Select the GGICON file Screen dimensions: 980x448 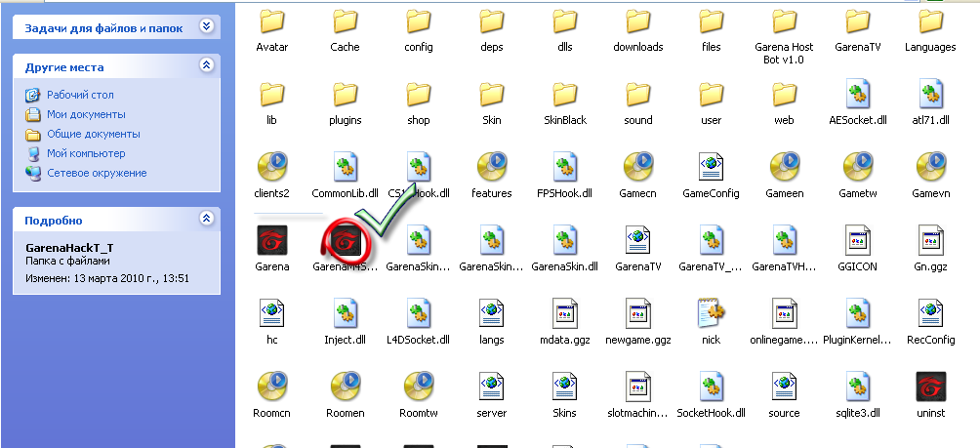click(x=857, y=240)
